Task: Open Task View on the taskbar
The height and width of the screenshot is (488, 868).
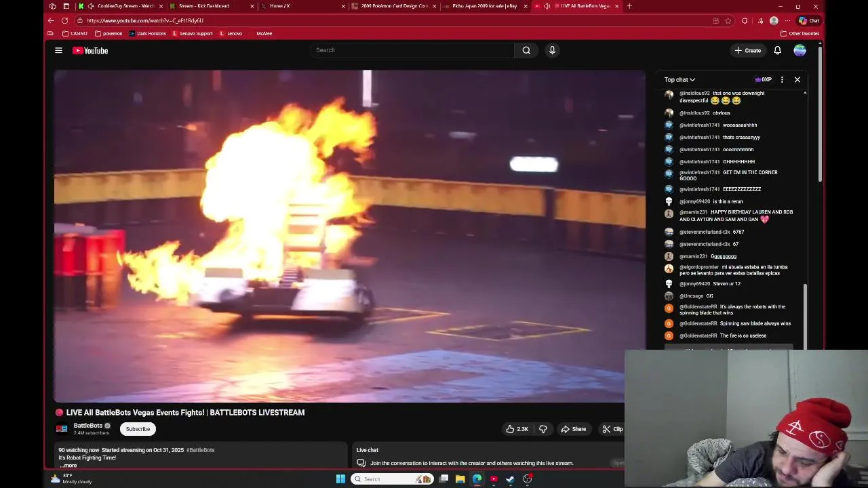Action: click(443, 479)
